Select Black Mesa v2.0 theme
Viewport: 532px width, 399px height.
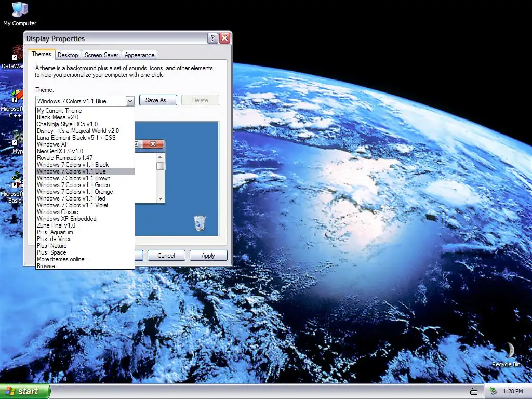point(85,117)
